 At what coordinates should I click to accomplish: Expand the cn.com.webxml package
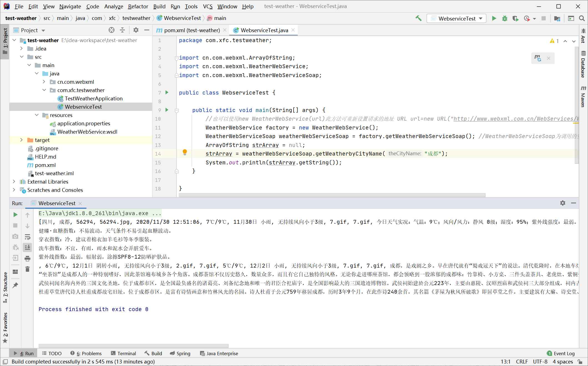click(x=44, y=82)
